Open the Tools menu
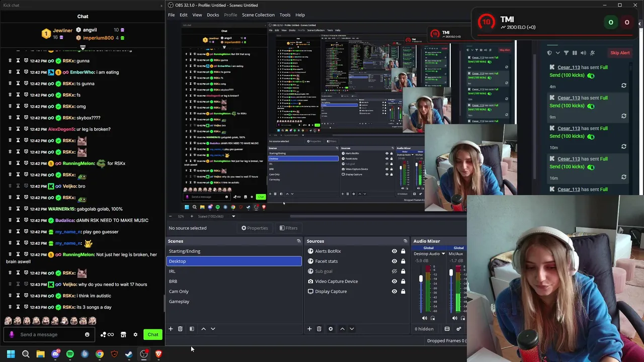The image size is (644, 362). 285,15
